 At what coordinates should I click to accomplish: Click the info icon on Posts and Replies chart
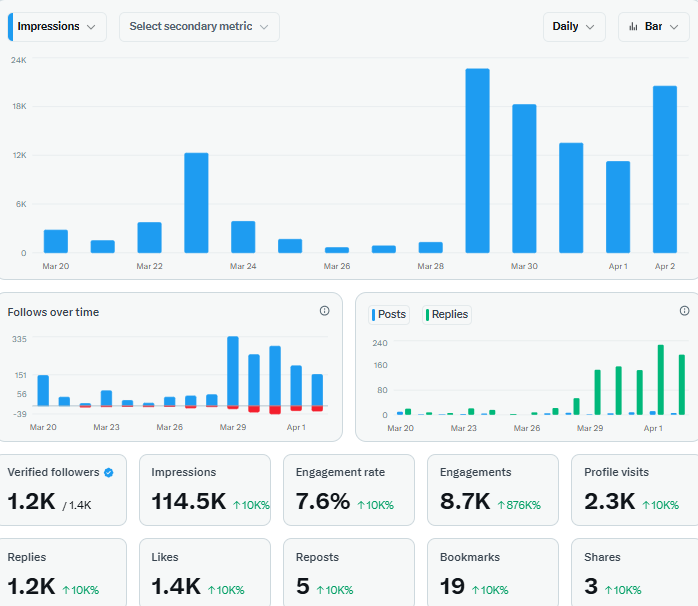[x=684, y=311]
